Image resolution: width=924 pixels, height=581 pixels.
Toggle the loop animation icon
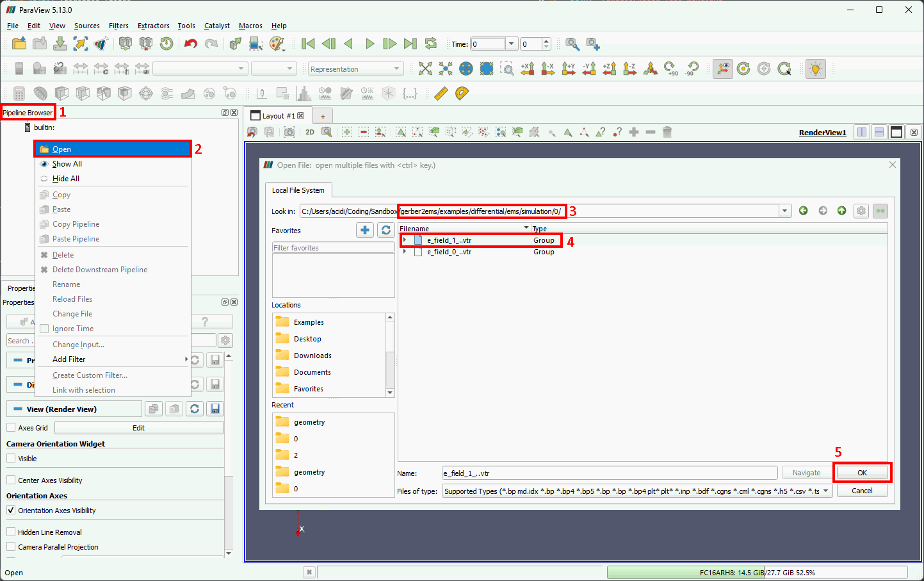(x=431, y=44)
